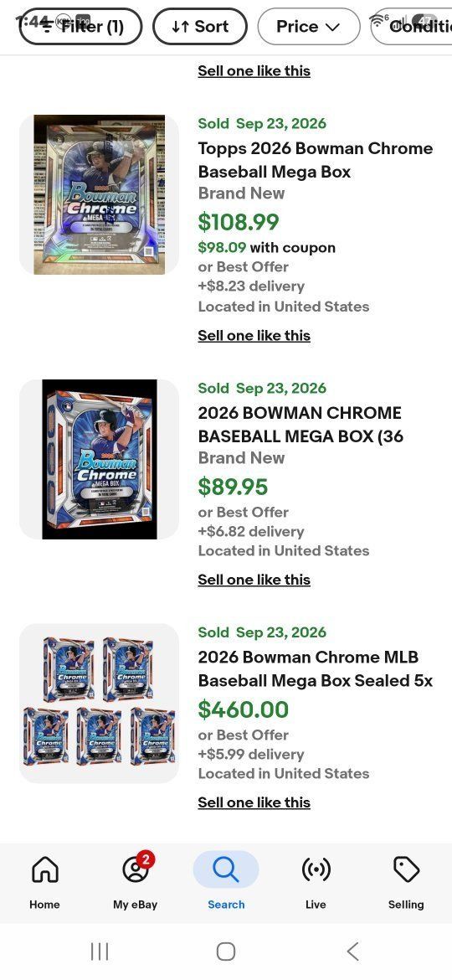The width and height of the screenshot is (452, 980).
Task: Tap Sell one like this under $89.95 item
Action: tap(254, 580)
